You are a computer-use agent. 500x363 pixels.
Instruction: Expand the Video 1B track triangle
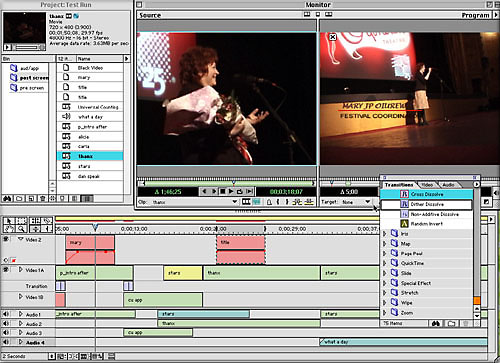point(21,296)
